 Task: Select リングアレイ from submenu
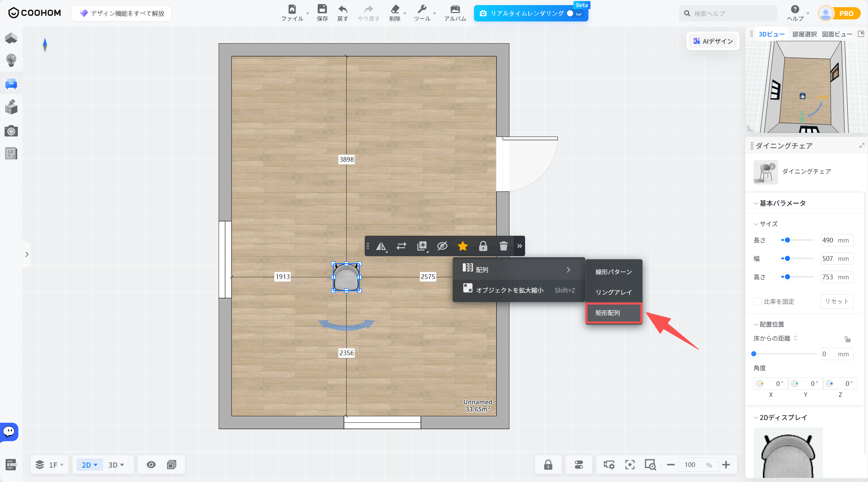pyautogui.click(x=614, y=292)
